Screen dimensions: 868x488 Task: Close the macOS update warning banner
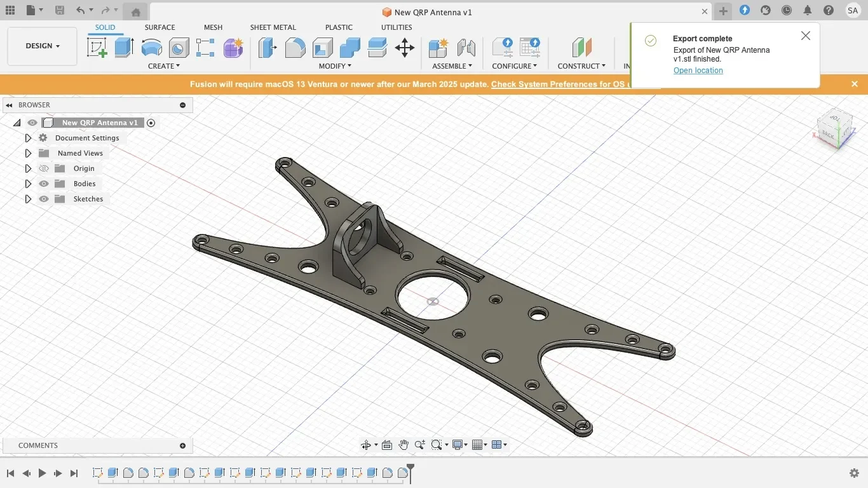click(x=855, y=84)
